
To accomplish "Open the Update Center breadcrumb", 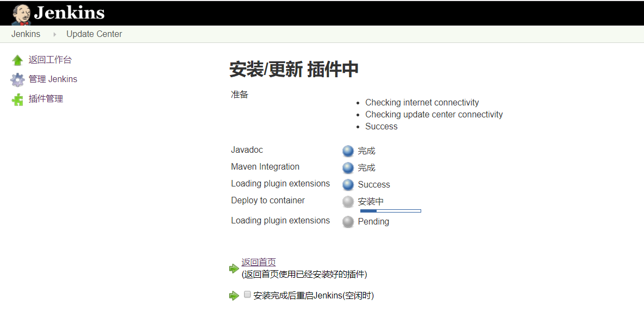I will tap(94, 34).
